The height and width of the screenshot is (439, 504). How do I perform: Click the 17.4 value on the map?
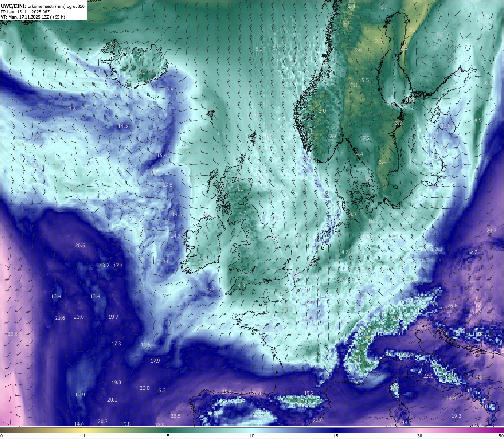coord(118,266)
